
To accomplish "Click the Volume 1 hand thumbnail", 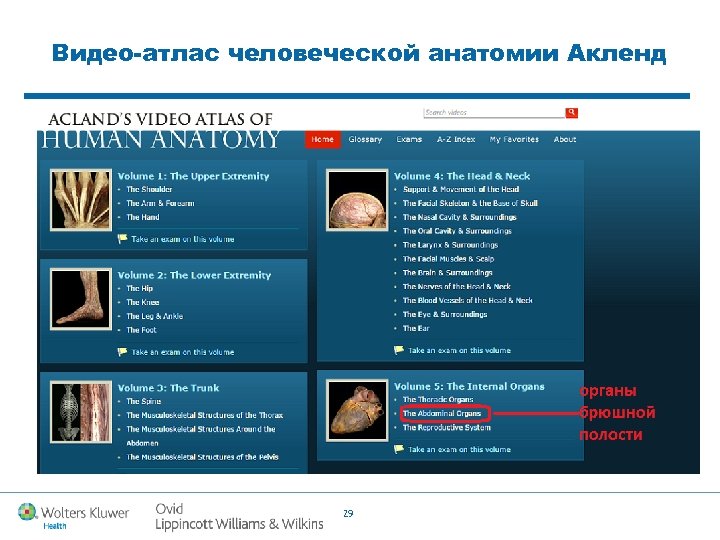I will pos(81,200).
